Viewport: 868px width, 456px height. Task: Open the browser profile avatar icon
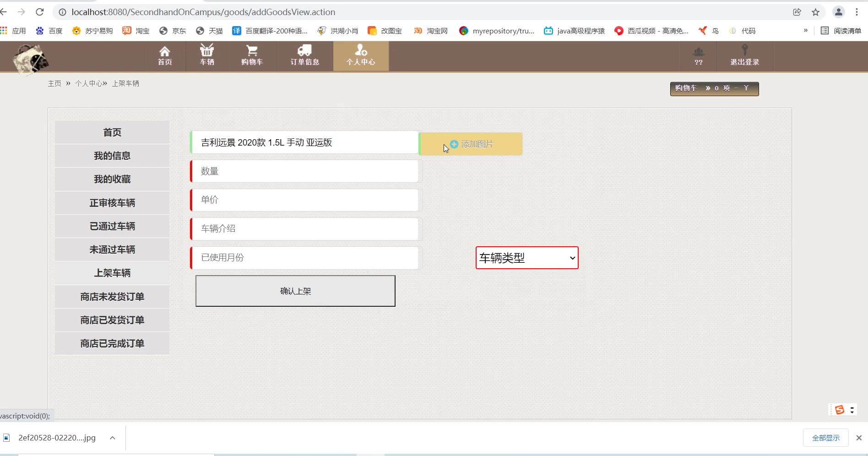point(839,12)
